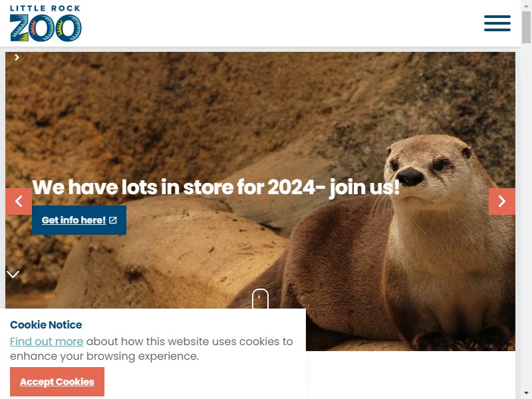Go to the previous slide arrow

[19, 201]
